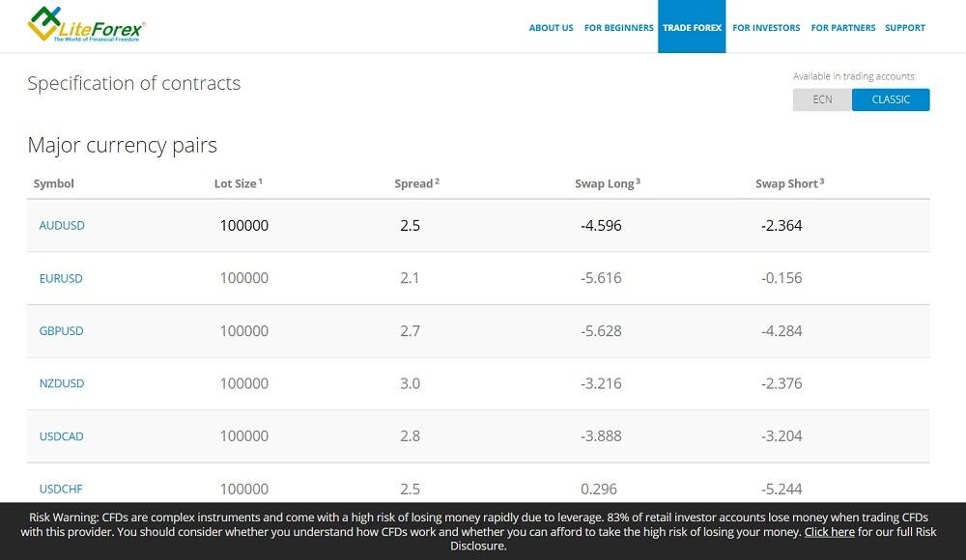Click 'Available in trading accounts' label

[855, 76]
